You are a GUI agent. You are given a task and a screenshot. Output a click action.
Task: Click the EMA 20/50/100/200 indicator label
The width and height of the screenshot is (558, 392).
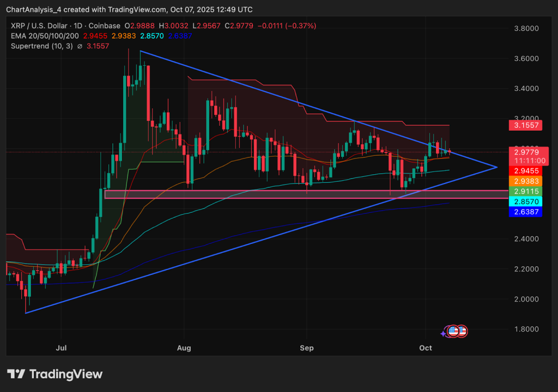[45, 36]
